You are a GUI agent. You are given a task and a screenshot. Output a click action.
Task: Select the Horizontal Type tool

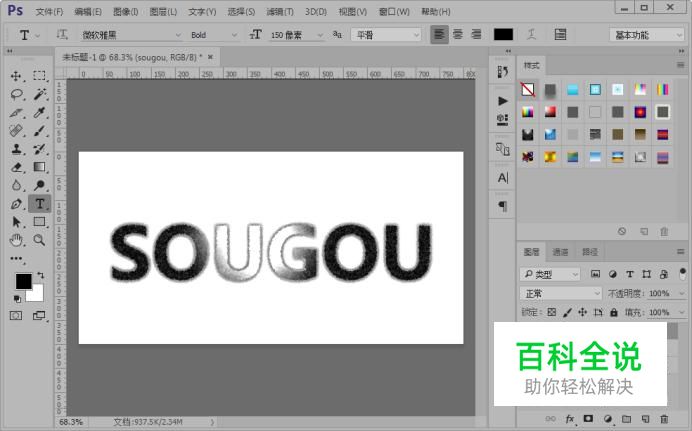pos(40,204)
